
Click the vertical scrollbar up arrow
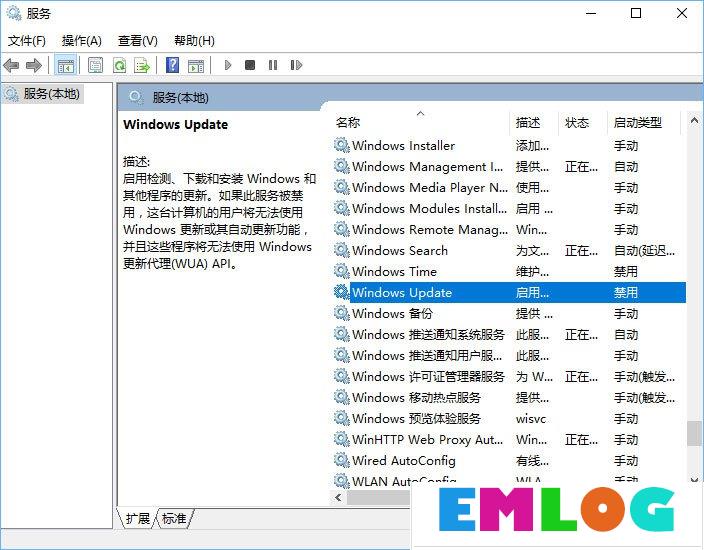(x=694, y=121)
